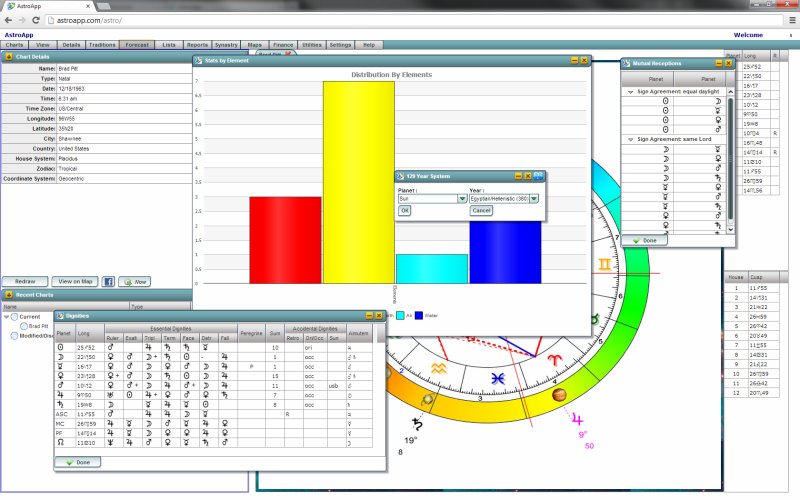Click Done in the Dignities window
This screenshot has width=800, height=500.
pyautogui.click(x=78, y=462)
